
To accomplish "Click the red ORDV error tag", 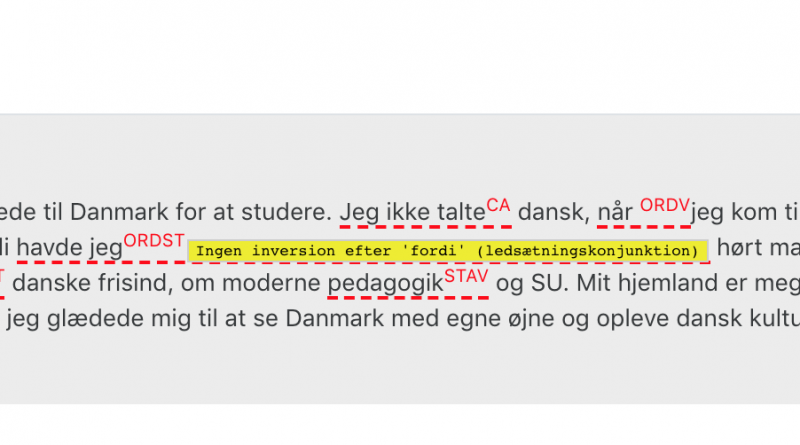I will coord(665,206).
